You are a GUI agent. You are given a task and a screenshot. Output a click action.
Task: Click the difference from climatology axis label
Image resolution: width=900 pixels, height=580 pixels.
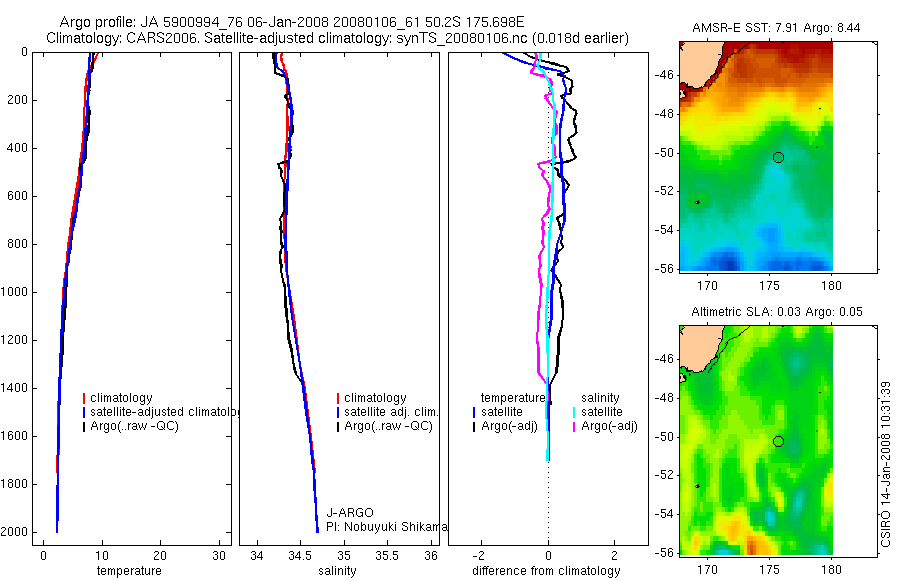[546, 571]
